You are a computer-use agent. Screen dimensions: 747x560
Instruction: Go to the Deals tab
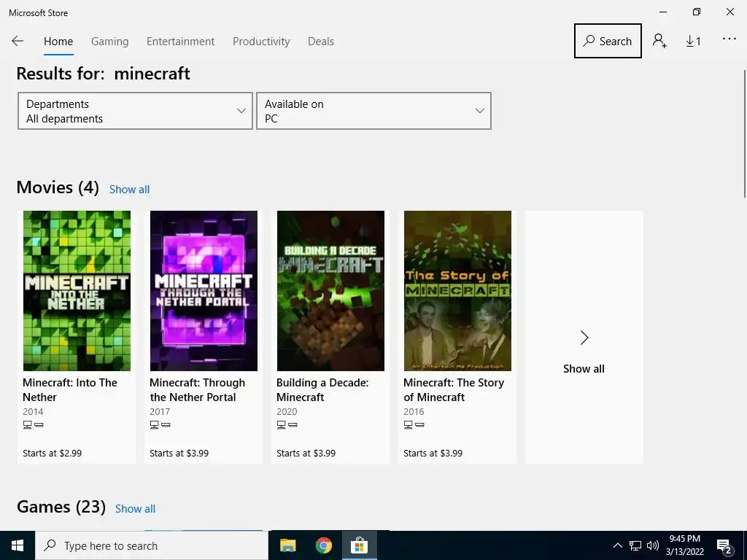(321, 42)
